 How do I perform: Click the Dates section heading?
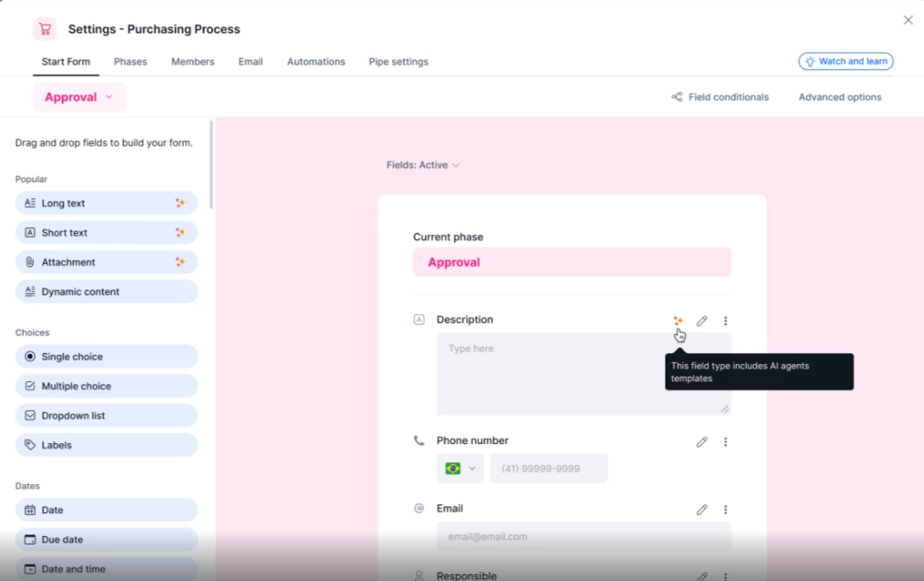pyautogui.click(x=27, y=486)
